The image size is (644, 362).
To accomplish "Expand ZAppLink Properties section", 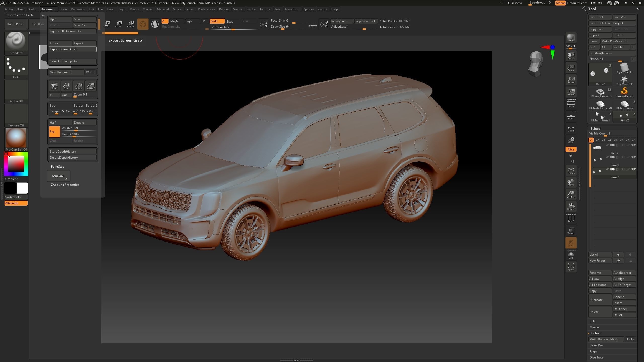I will (x=65, y=185).
